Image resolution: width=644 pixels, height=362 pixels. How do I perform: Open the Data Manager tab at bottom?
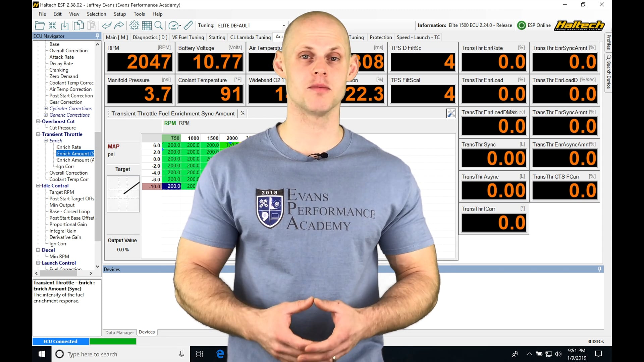(x=119, y=333)
